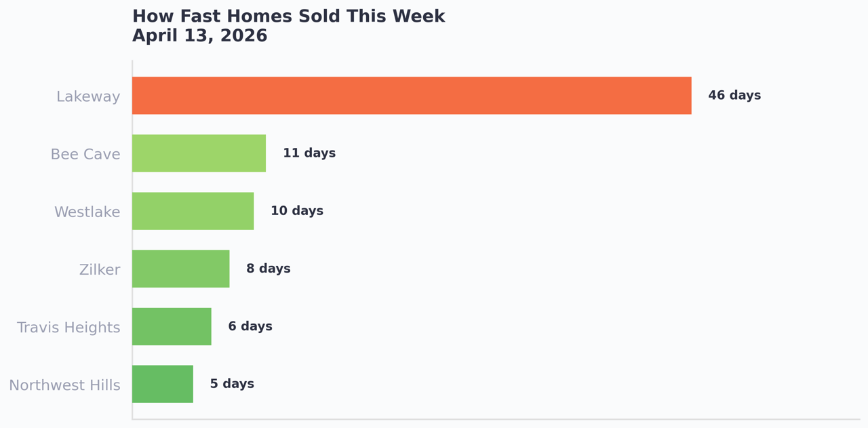The image size is (868, 428).
Task: Click the "6 days" value label
Action: pyautogui.click(x=250, y=326)
